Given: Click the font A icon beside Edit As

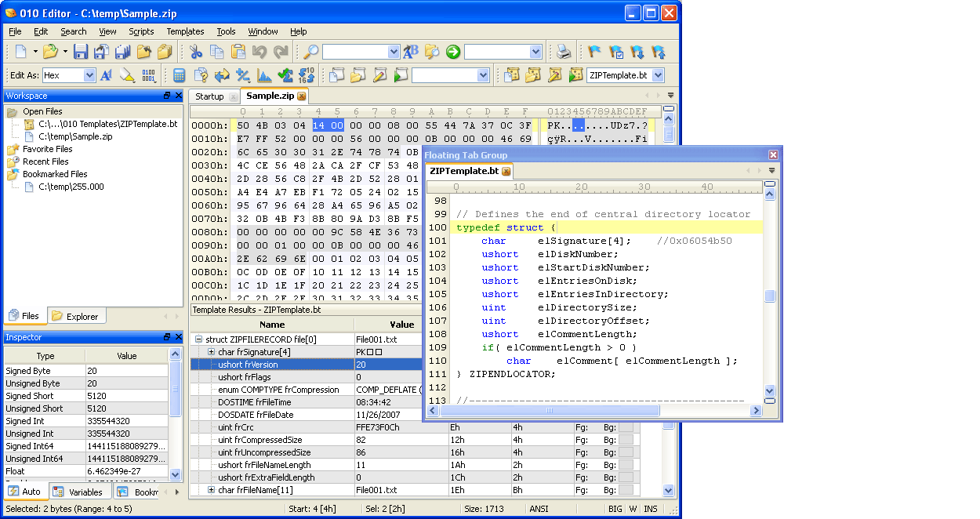Looking at the screenshot, I should point(107,75).
